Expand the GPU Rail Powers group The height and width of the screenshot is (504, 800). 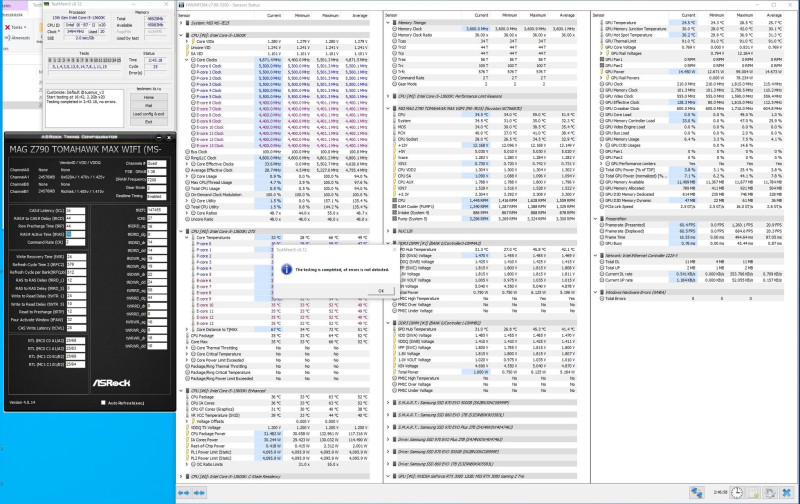[601, 78]
